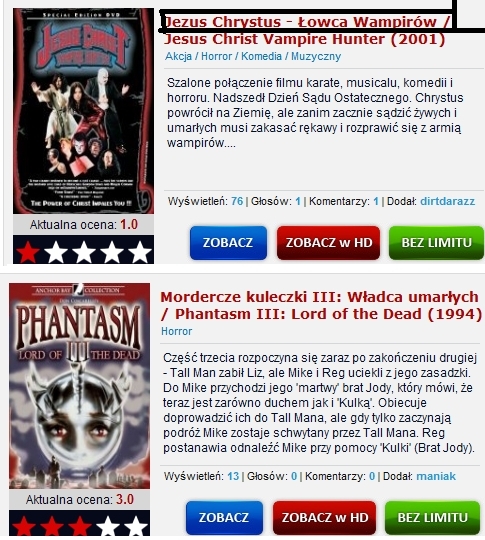Open the Jesus Christ Vampire Hunter poster thumbnail
485x540 pixels.
tap(83, 111)
